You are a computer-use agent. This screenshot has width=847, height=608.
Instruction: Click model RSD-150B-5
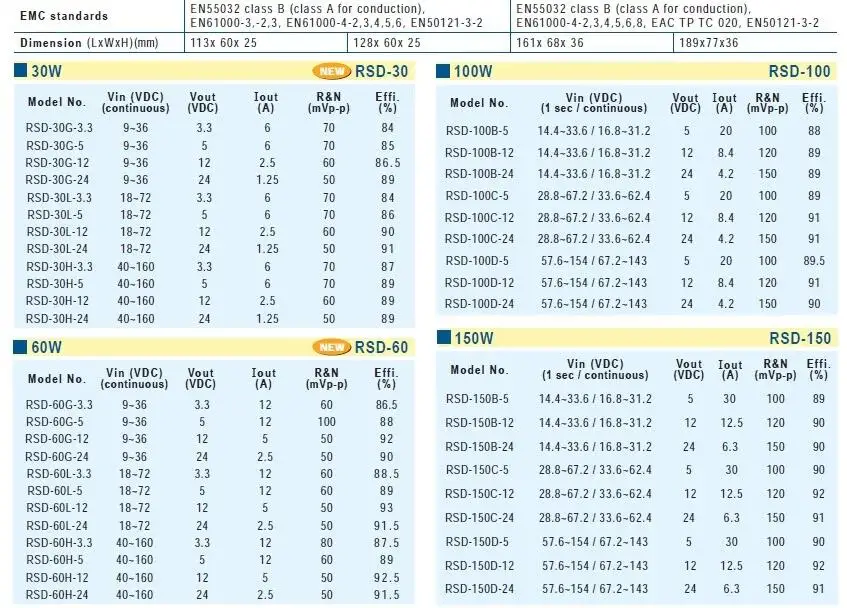coord(477,399)
